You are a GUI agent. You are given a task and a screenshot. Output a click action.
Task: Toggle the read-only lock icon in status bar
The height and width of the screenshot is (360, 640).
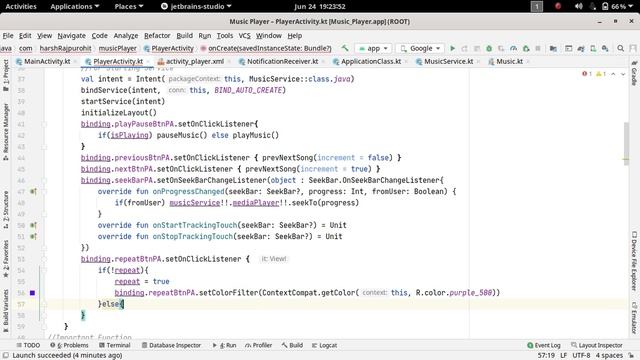point(631,356)
